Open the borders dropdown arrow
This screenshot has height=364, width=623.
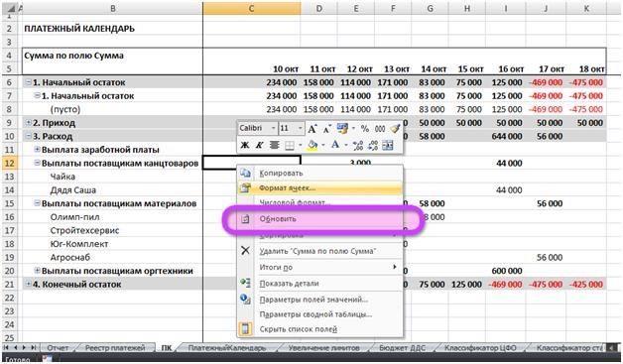click(301, 146)
